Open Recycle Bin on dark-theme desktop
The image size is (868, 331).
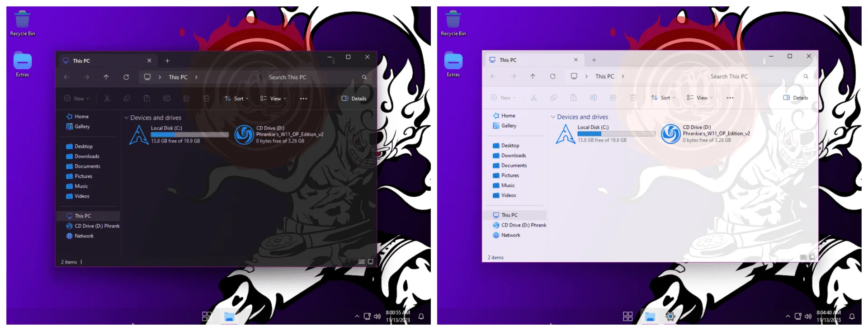(22, 24)
